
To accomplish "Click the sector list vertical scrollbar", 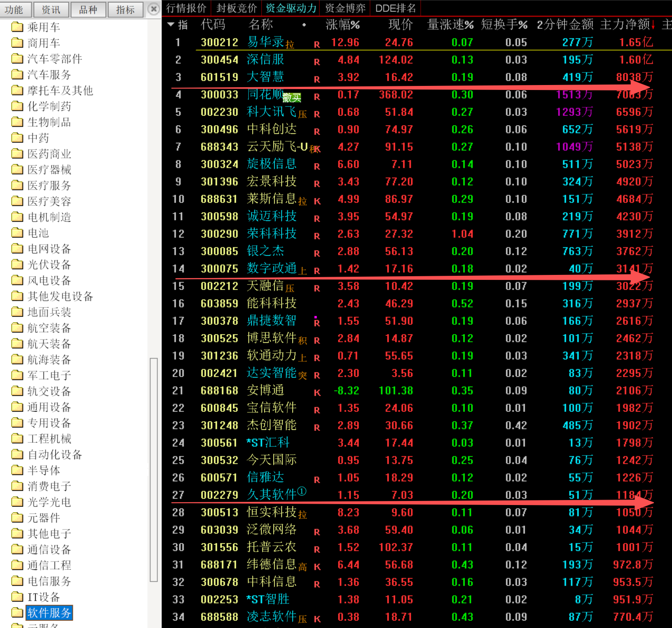I will (154, 469).
